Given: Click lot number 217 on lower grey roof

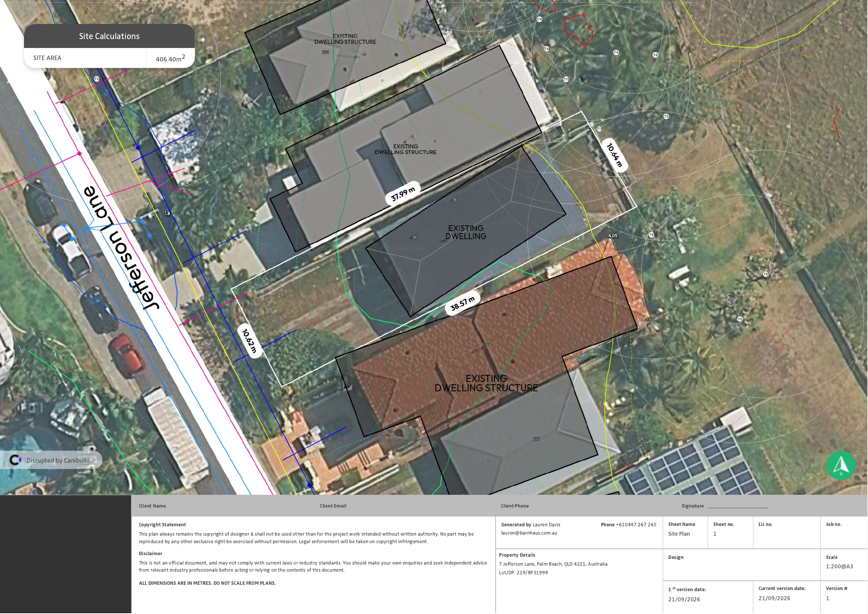Looking at the screenshot, I should click(536, 439).
